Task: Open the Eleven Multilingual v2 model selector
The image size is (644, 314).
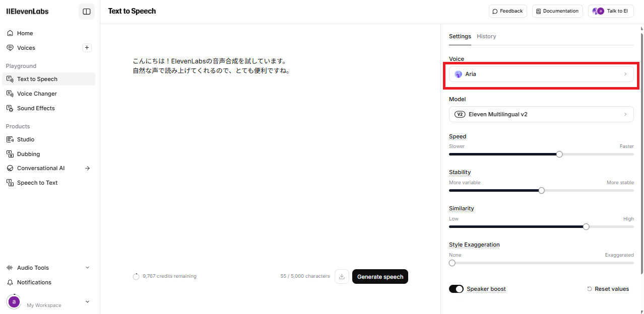Action: click(541, 114)
